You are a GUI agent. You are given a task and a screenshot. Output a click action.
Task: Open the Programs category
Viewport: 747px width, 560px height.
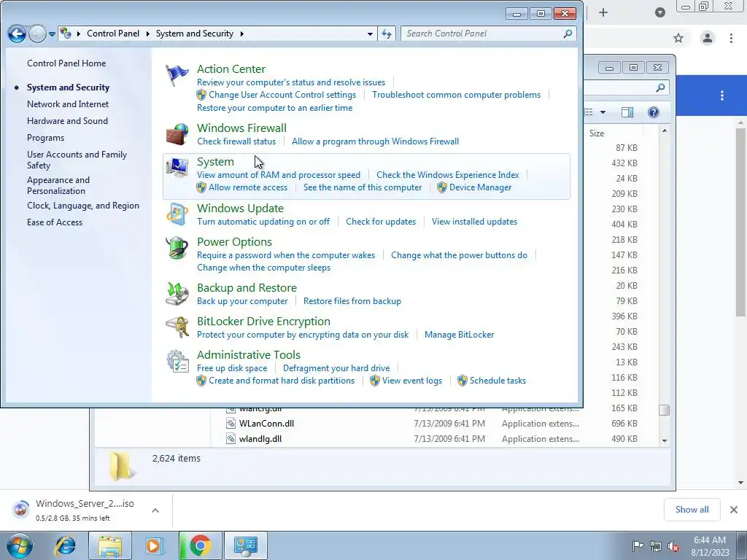tap(45, 138)
